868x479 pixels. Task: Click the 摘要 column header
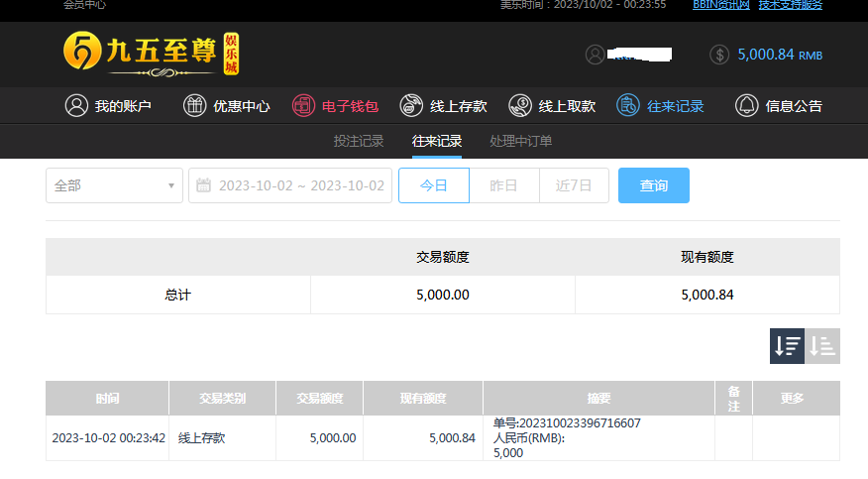598,398
